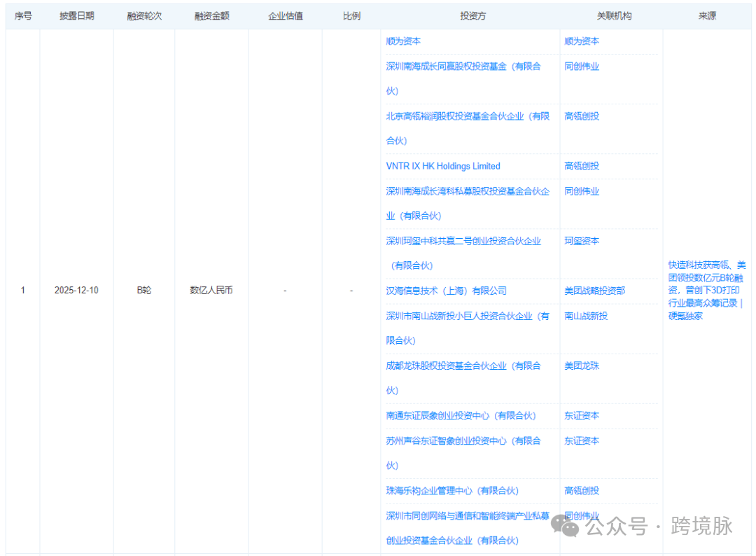The width and height of the screenshot is (756, 556).
Task: Open the 顺为资本 link in the 关联机构 column
Action: 582,41
